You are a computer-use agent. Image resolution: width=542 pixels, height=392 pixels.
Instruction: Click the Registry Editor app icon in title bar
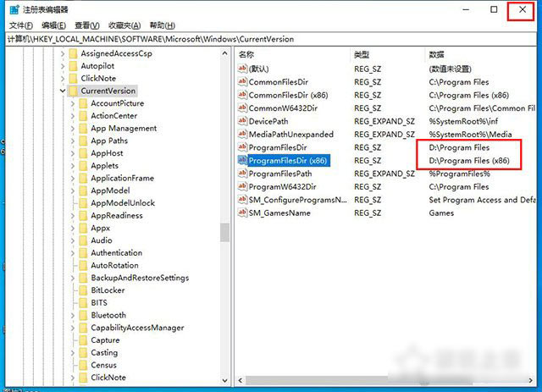click(x=14, y=9)
